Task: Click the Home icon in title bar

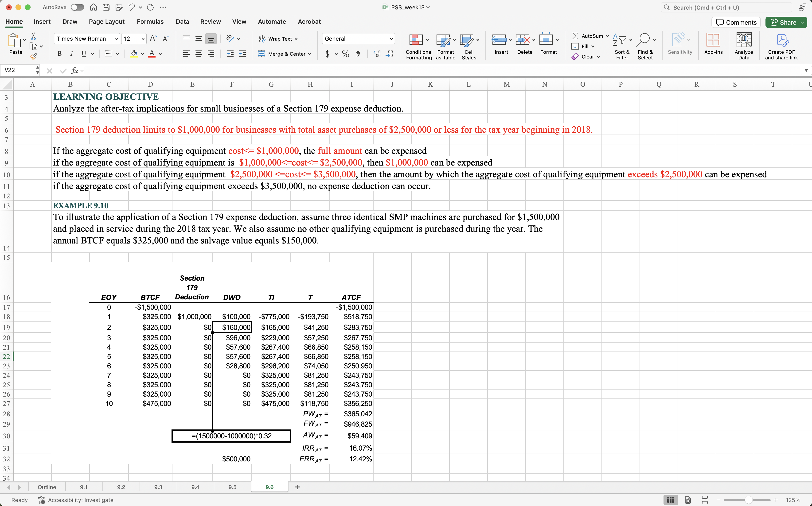Action: click(94, 7)
